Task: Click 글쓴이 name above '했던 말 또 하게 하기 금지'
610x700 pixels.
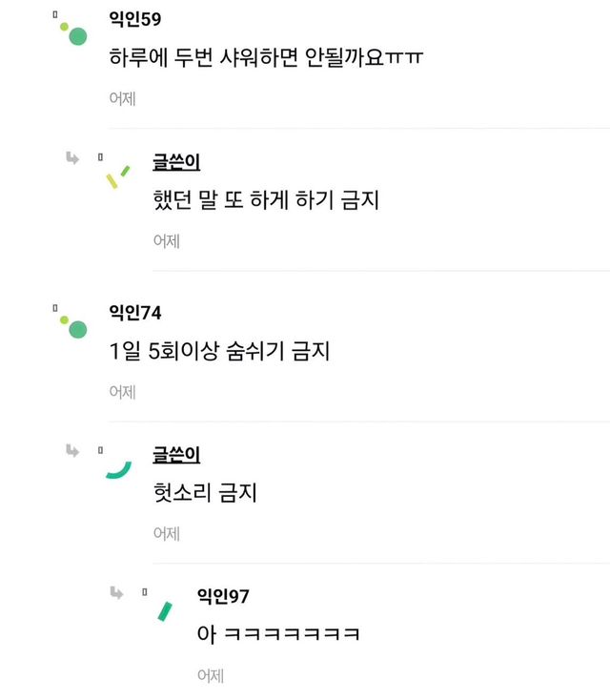Action: point(176,162)
